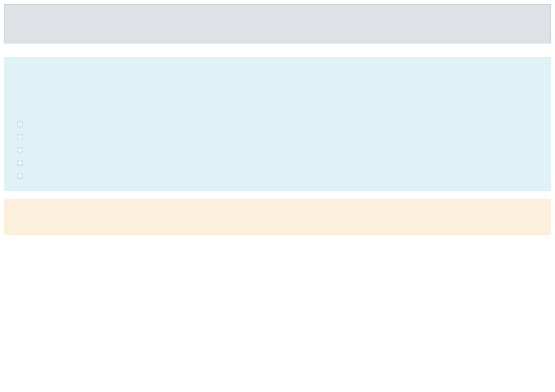Choose the second radio button option
555x392 pixels.
point(20,137)
